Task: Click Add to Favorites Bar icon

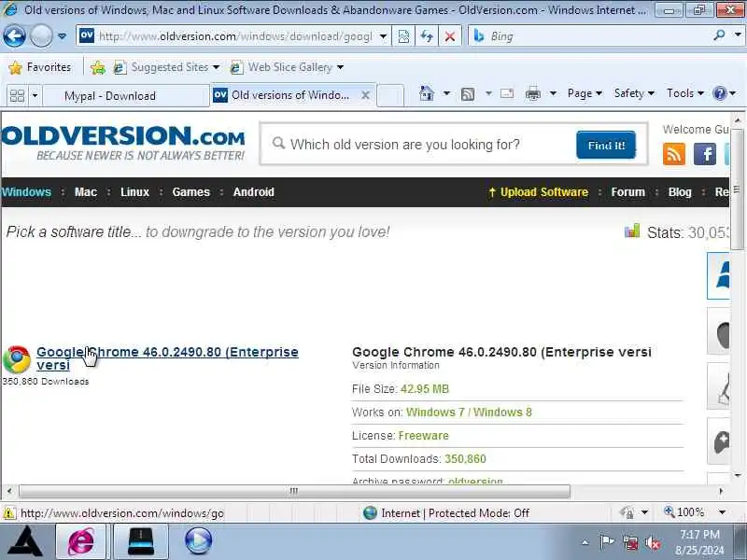Action: tap(98, 67)
